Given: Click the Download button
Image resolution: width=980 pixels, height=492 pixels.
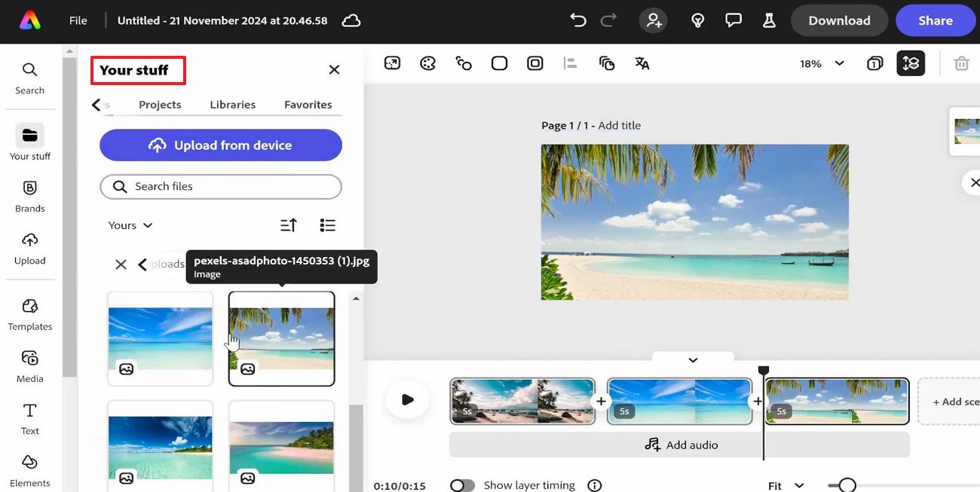Looking at the screenshot, I should coord(839,20).
